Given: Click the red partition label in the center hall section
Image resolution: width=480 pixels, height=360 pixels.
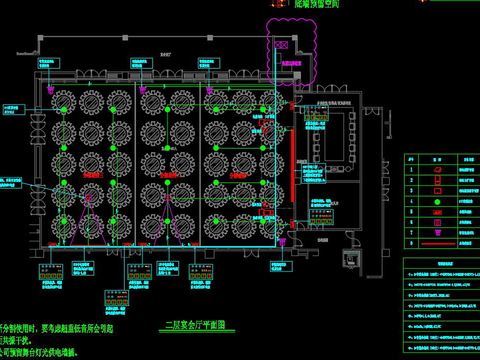Looking at the screenshot, I should tap(168, 175).
